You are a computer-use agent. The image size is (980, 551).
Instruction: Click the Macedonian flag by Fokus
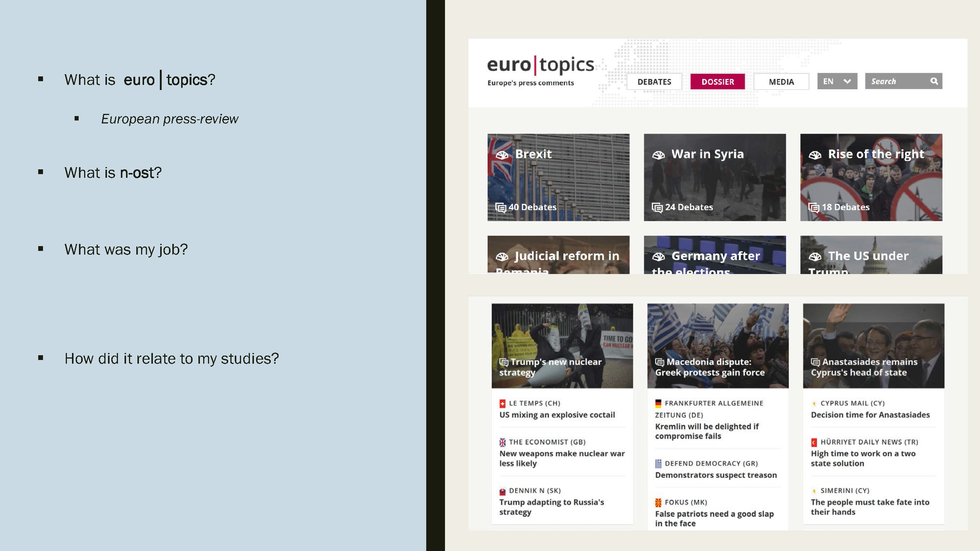coord(658,503)
